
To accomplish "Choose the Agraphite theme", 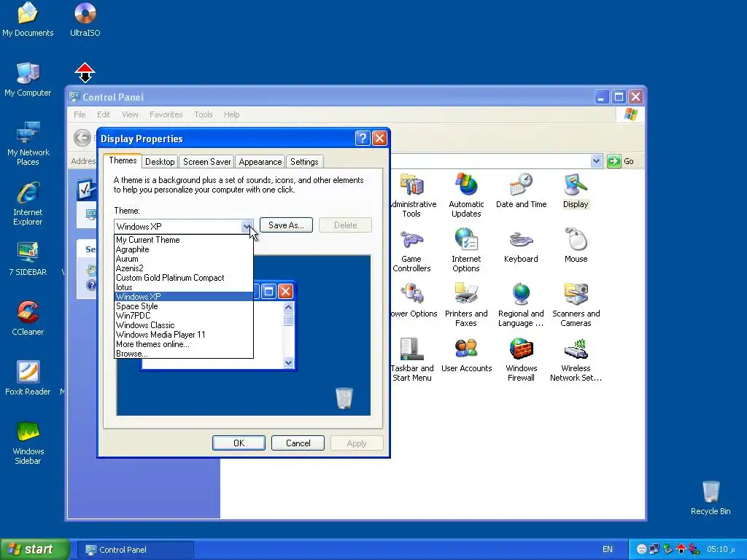I will coord(183,249).
